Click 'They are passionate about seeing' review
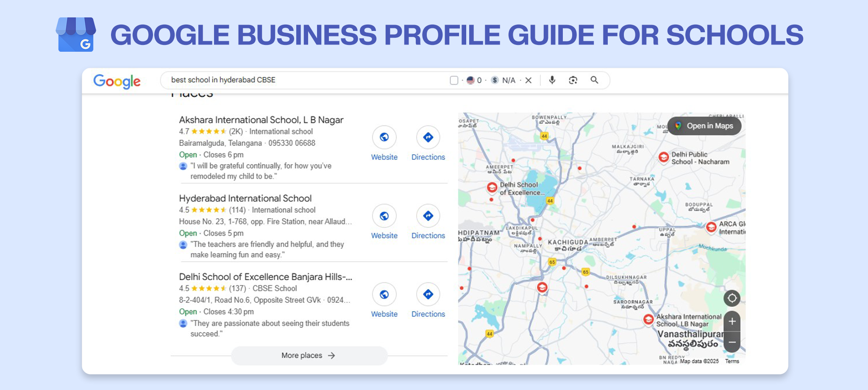 click(270, 329)
